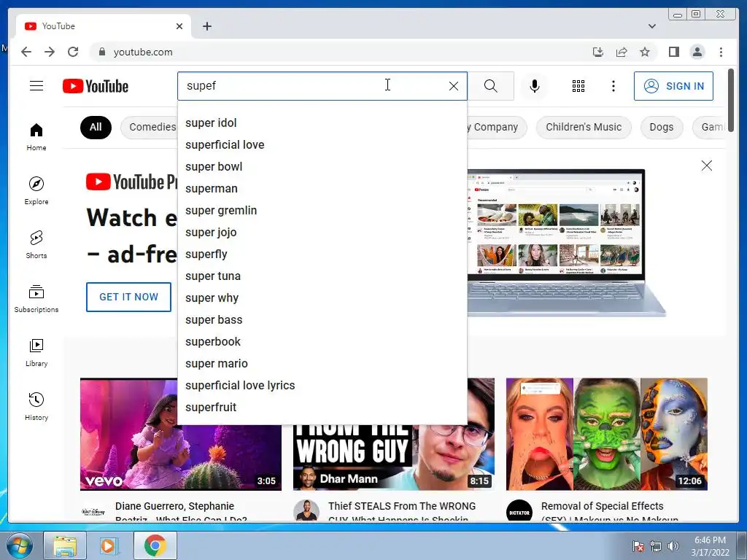Open the YouTube apps grid
747x560 pixels.
[x=578, y=86]
